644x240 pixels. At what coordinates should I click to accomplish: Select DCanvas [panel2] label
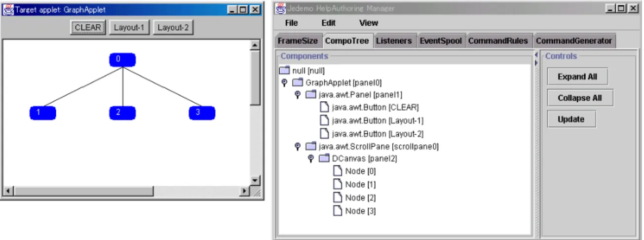(365, 159)
